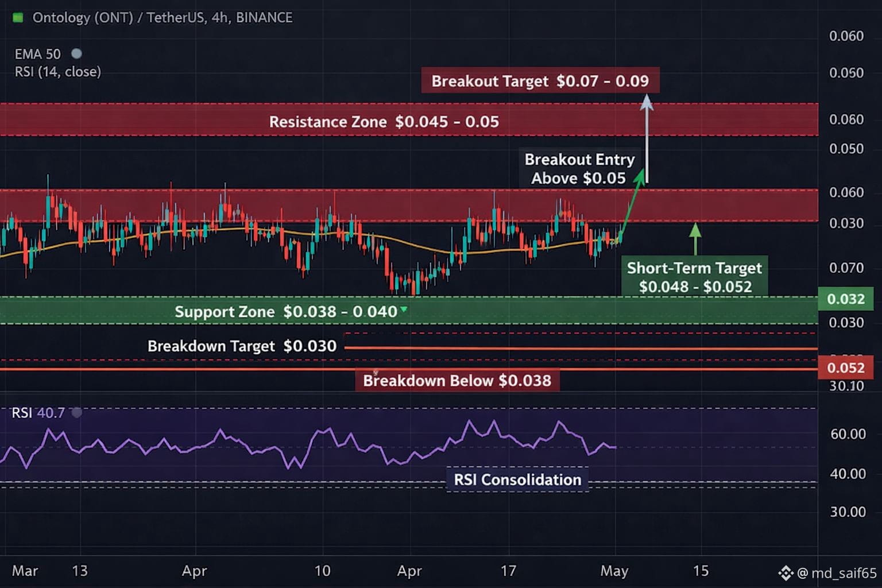Click the green symbol icon beside Ontology title
882x588 pixels.
click(18, 18)
